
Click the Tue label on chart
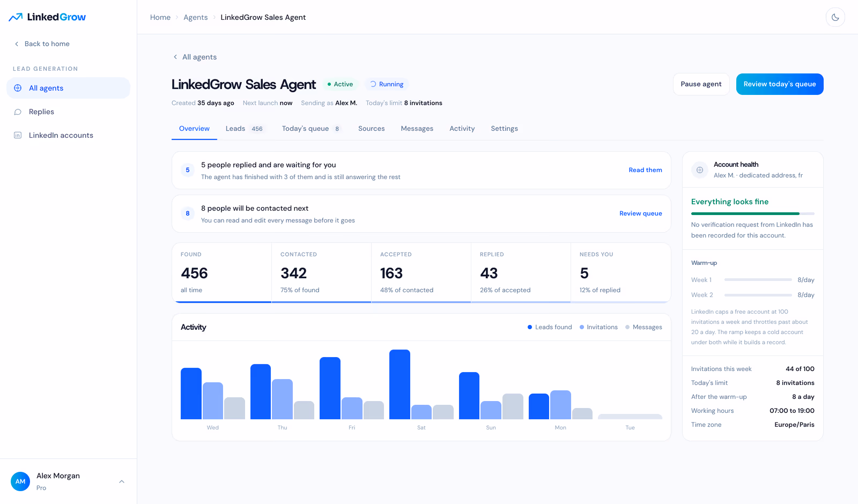tap(630, 428)
